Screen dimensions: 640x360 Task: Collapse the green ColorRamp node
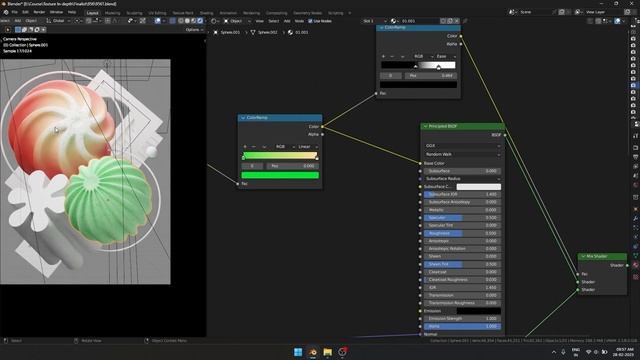tap(243, 118)
